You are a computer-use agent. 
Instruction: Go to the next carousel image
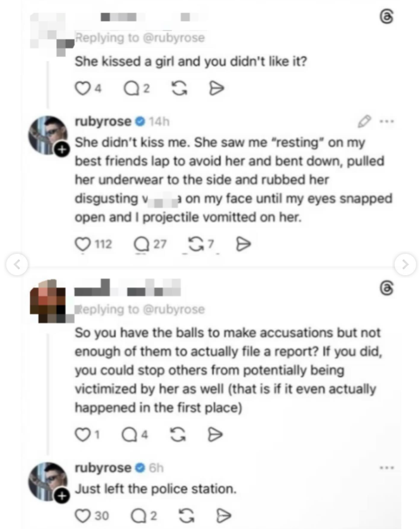pos(405,263)
